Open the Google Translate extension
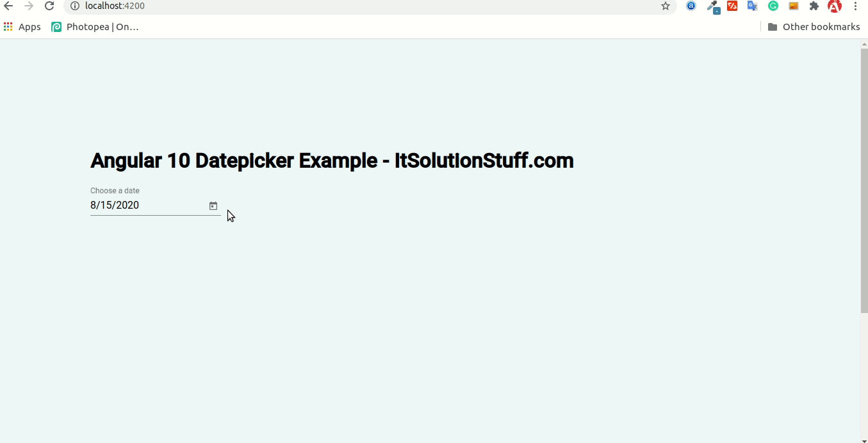868x443 pixels. pos(753,6)
